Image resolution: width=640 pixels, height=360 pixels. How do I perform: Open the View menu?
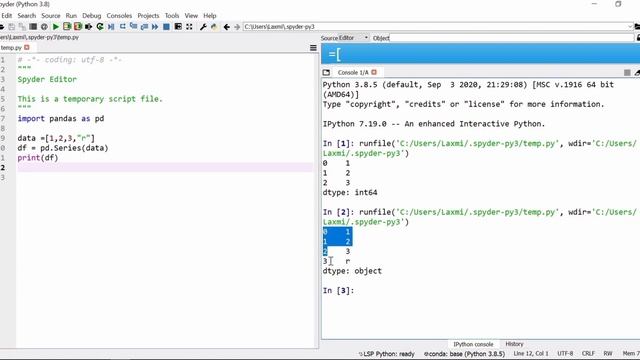click(x=191, y=16)
